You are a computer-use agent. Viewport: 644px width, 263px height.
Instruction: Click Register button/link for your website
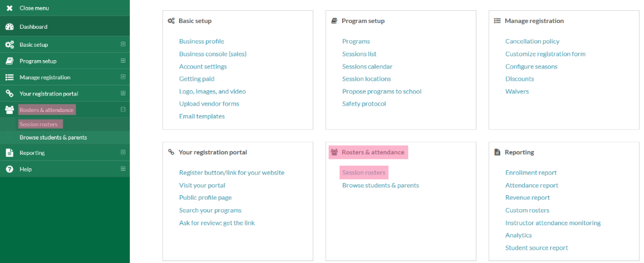click(x=232, y=173)
